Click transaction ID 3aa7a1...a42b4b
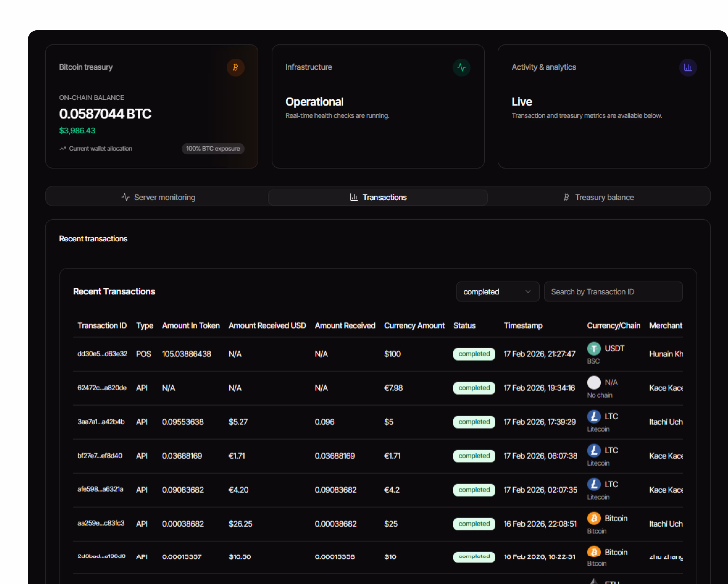 coord(101,422)
